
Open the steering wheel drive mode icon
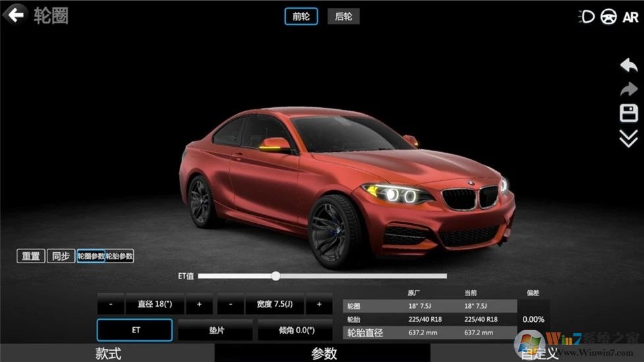click(x=608, y=17)
